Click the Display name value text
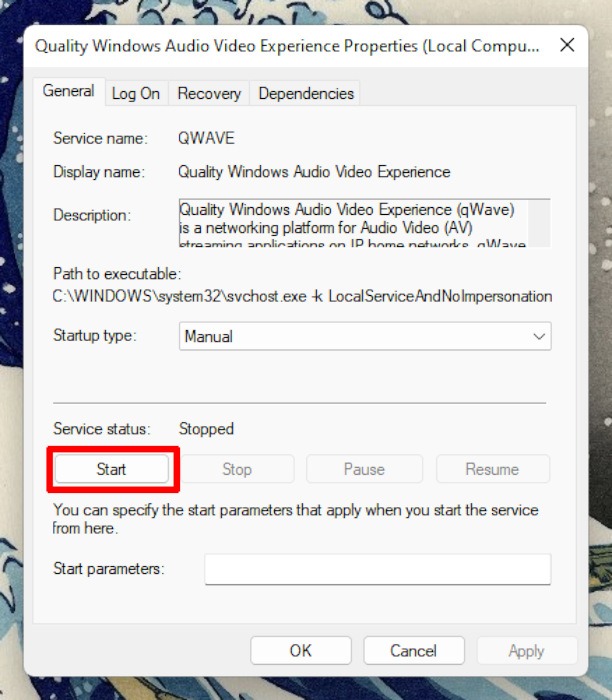Screen dimensions: 612x700 coord(314,172)
